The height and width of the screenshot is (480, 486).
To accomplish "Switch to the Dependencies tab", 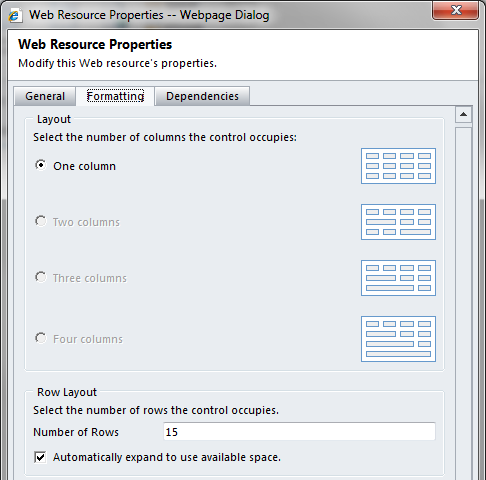I will click(202, 96).
